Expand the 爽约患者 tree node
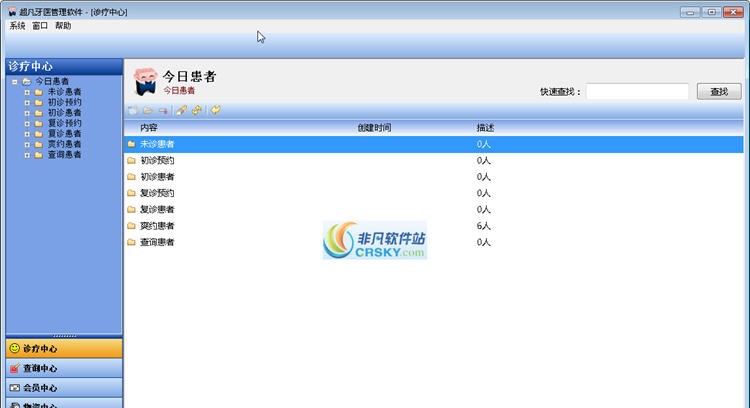This screenshot has width=750, height=408. (x=27, y=144)
